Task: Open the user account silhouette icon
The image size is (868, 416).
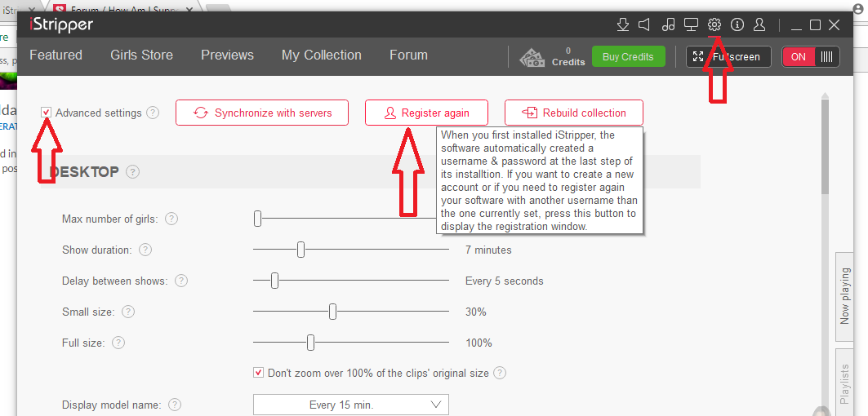Action: tap(759, 24)
